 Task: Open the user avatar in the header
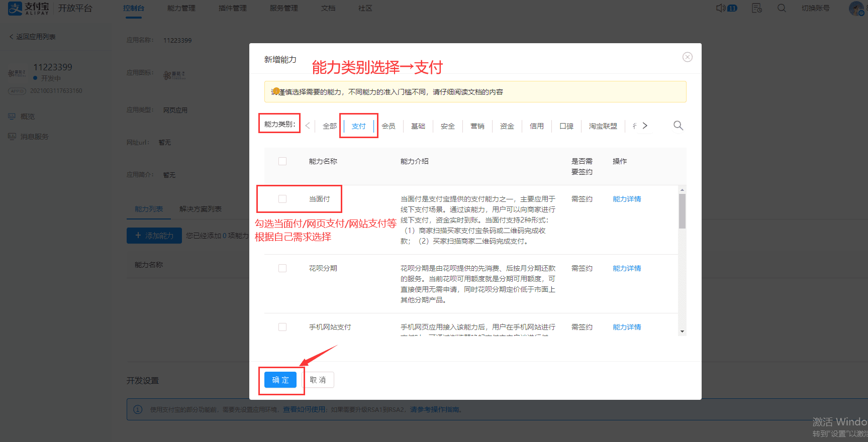(x=856, y=8)
